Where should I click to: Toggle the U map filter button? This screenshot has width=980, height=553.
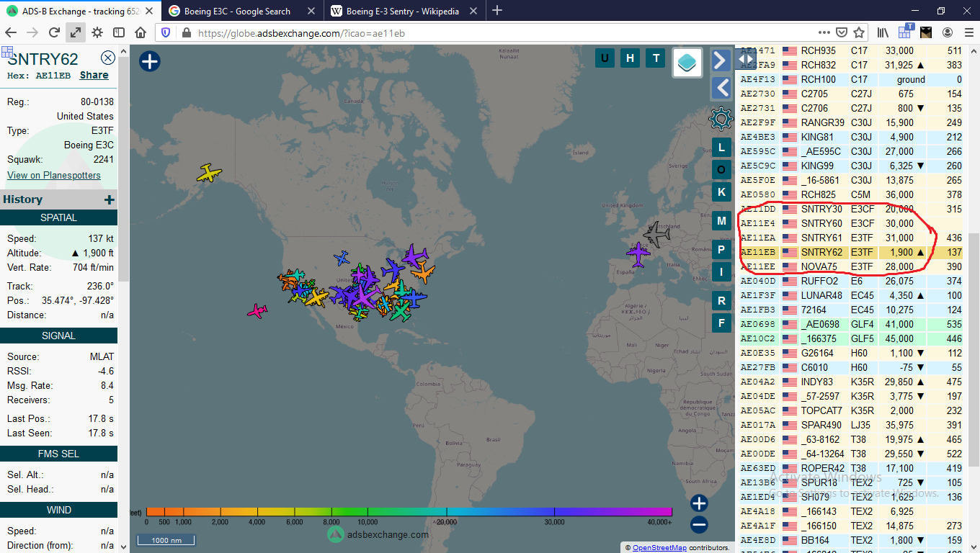[605, 58]
